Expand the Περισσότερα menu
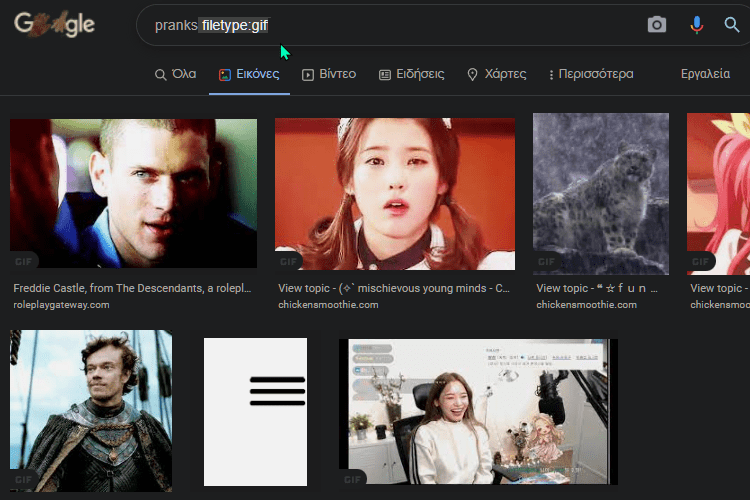The width and height of the screenshot is (750, 500). (590, 74)
